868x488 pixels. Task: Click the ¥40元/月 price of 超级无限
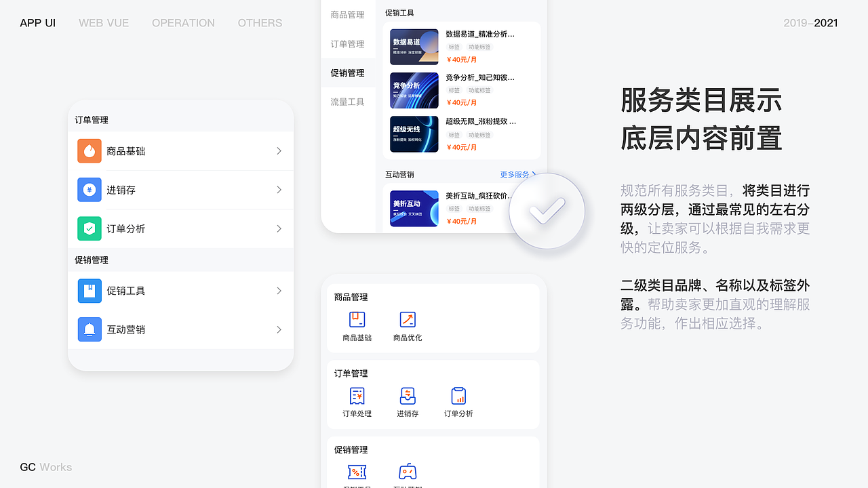(462, 147)
